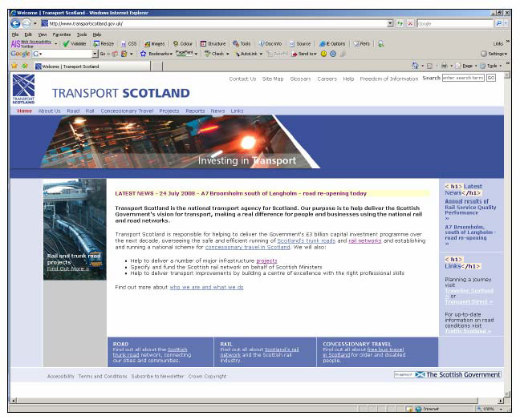Click the Stop loading X icon
The height and width of the screenshot is (420, 520).
point(409,24)
